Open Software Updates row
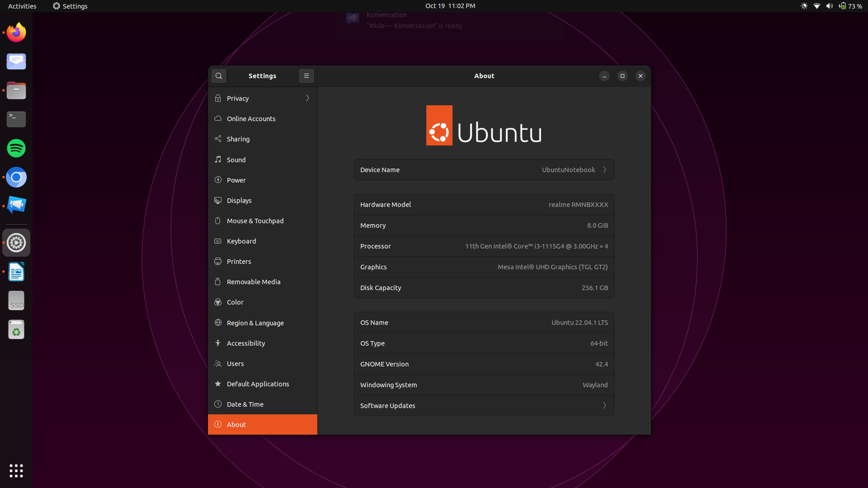This screenshot has width=868, height=488. tap(484, 406)
